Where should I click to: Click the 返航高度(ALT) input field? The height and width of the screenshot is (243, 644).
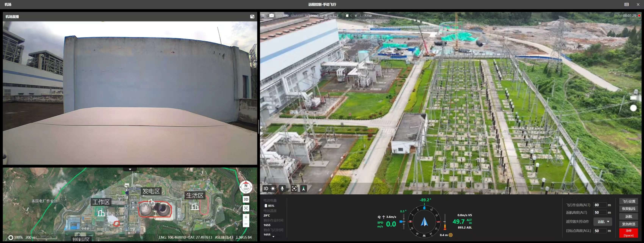tap(600, 212)
